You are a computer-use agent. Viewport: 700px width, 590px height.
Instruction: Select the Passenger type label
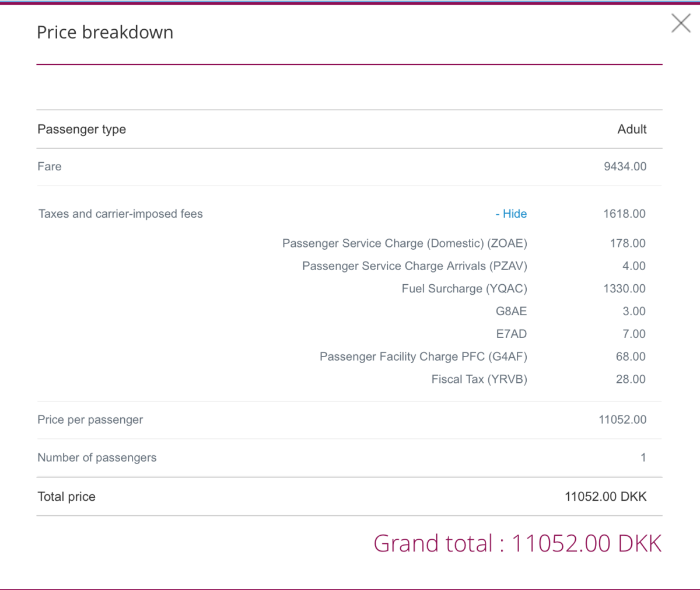82,129
